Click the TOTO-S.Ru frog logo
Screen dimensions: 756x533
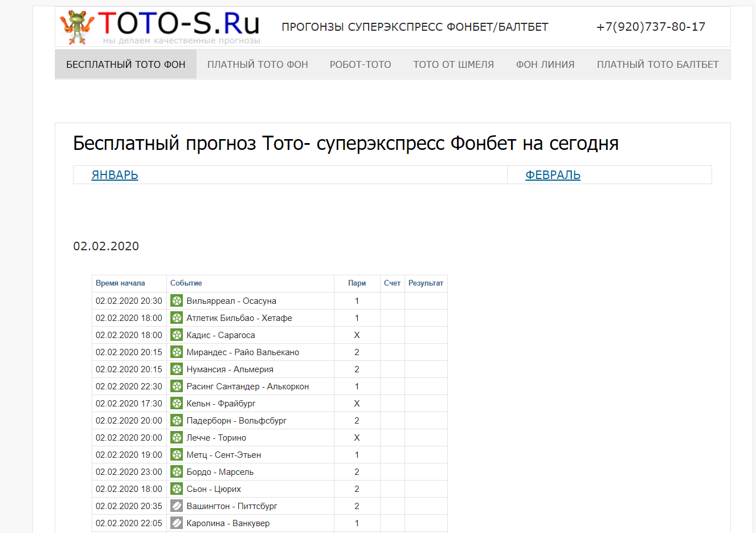pos(160,27)
